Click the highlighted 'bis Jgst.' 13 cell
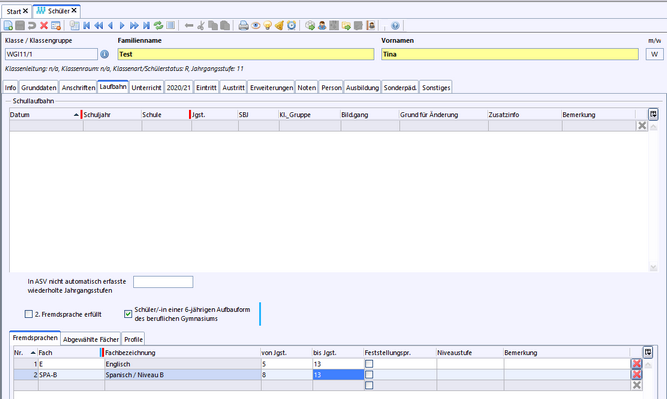667x399 pixels. (338, 374)
